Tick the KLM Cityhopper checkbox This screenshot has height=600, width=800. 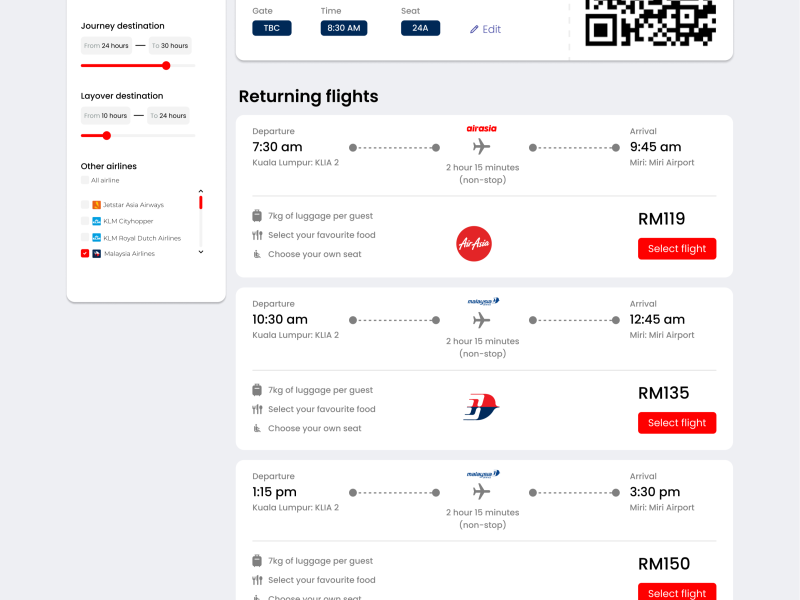[x=85, y=221]
